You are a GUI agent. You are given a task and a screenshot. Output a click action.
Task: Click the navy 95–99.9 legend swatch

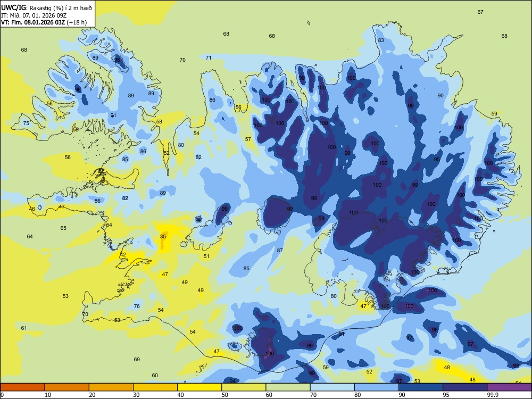465,387
